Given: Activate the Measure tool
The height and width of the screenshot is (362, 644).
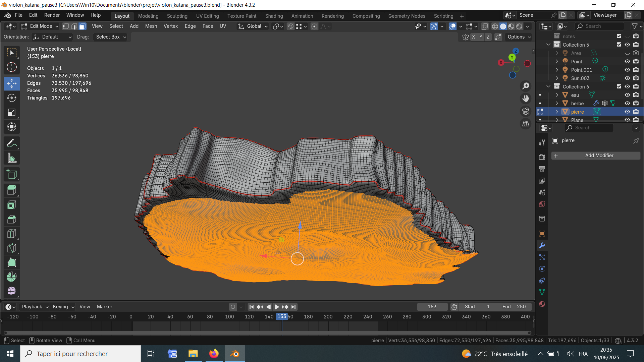Looking at the screenshot, I should tap(11, 158).
